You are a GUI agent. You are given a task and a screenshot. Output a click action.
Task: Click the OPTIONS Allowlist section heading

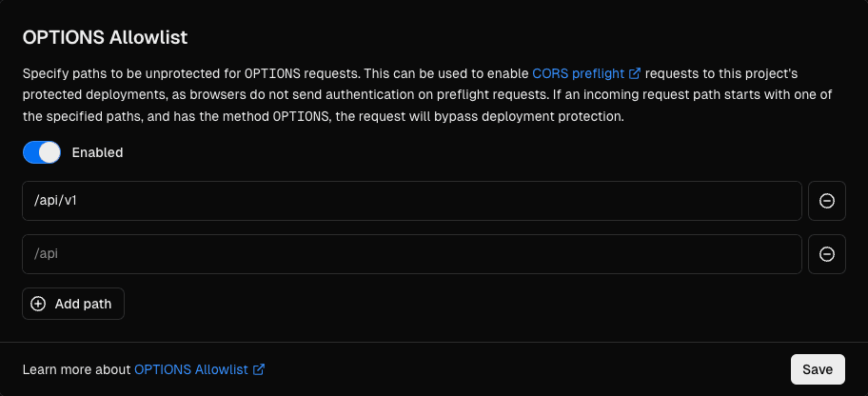(x=106, y=37)
